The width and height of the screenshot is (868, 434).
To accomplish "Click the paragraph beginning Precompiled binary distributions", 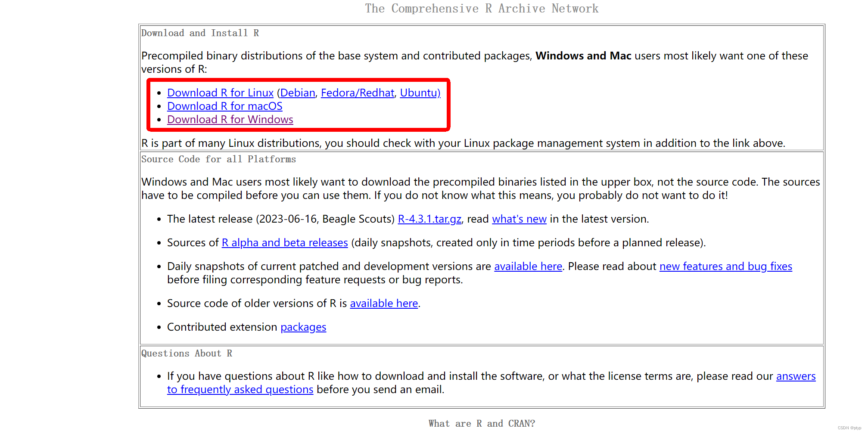I will click(x=475, y=62).
